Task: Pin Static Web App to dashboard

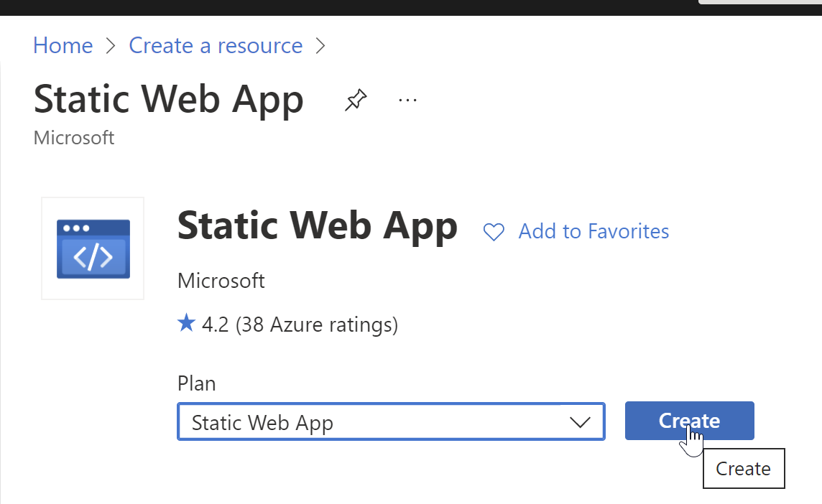Action: pos(355,100)
